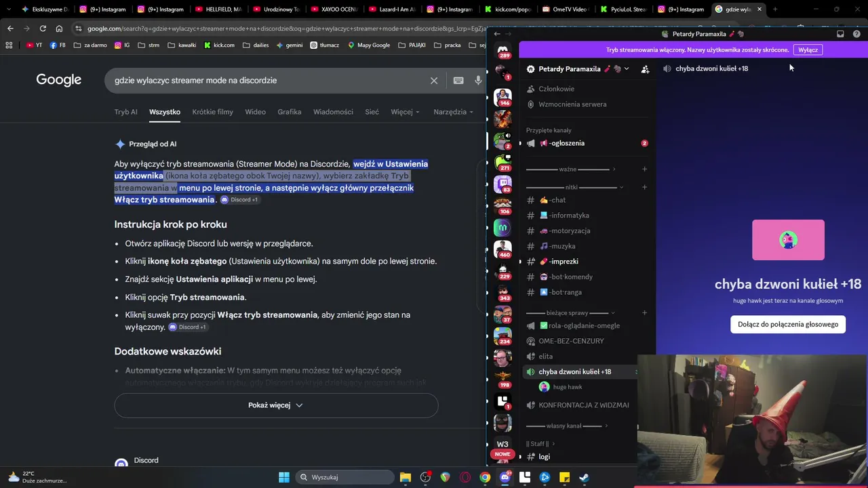Open Discord direct messages home icon

[x=502, y=51]
